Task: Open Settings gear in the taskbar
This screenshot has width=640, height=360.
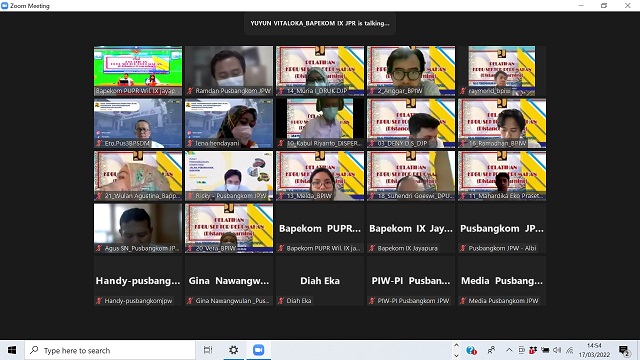Action: point(233,350)
